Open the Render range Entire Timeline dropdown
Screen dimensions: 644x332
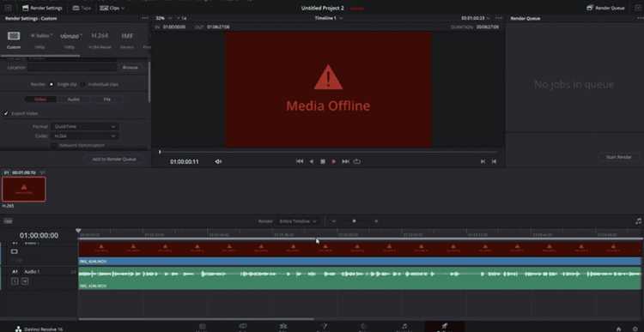coord(298,221)
